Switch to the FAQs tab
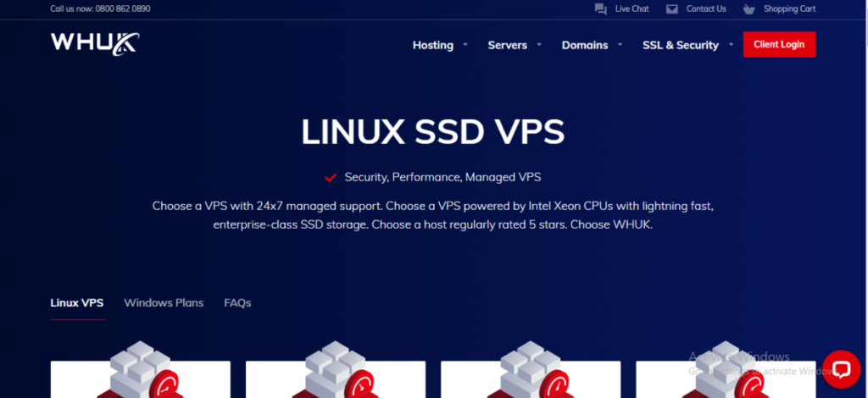868x398 pixels. click(x=237, y=303)
